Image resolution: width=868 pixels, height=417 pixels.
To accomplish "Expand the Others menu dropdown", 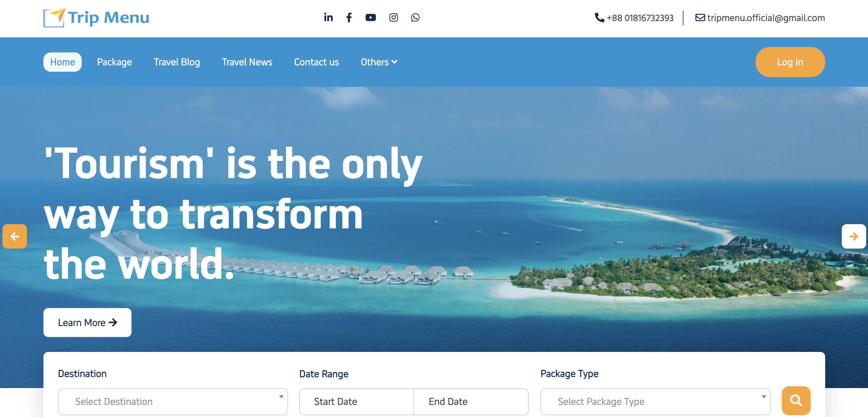I will [379, 62].
